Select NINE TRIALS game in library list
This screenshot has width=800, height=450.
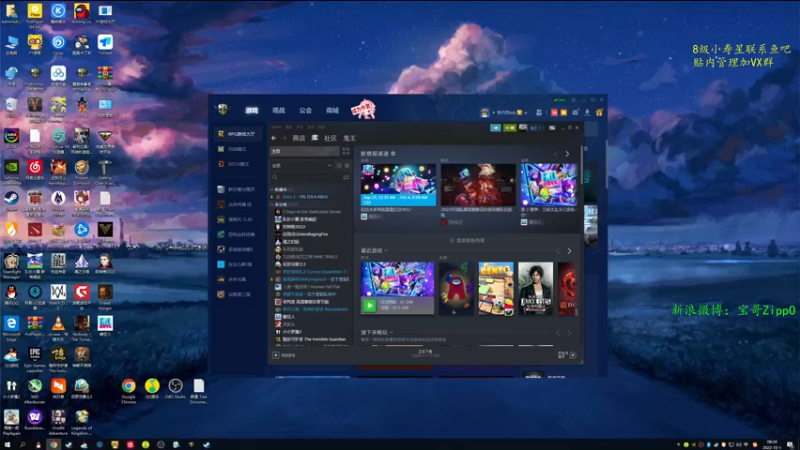(307, 257)
